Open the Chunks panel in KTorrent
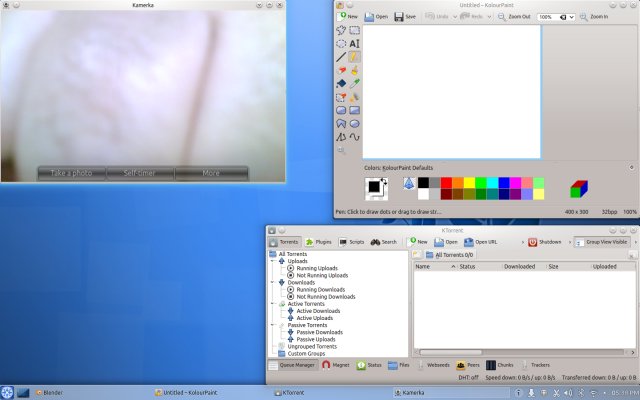The width and height of the screenshot is (640, 400). [x=500, y=365]
